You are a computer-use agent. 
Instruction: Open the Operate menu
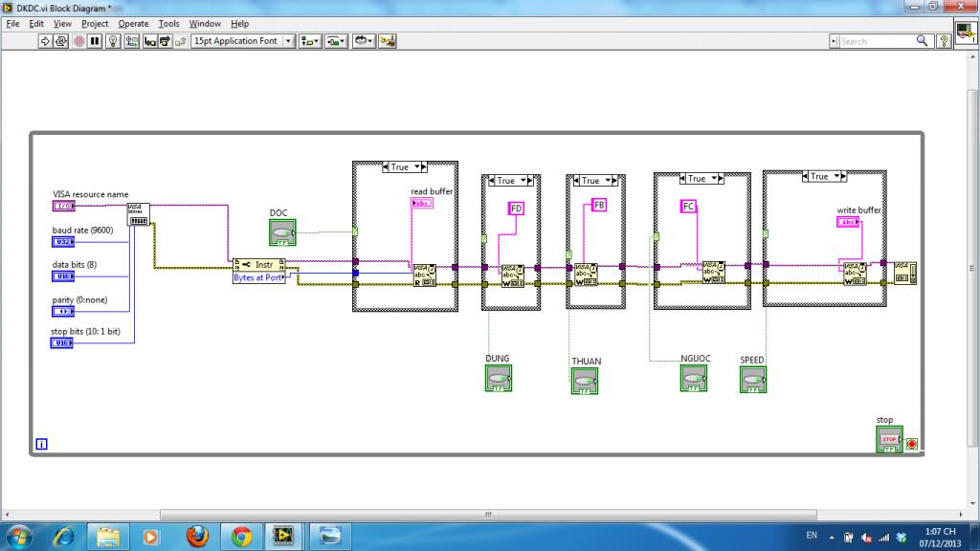(133, 24)
